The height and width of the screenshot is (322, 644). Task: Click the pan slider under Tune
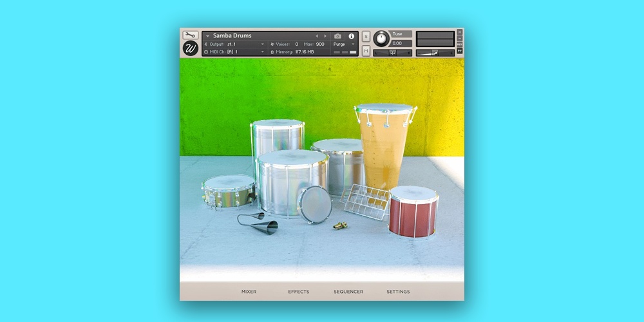click(x=392, y=53)
